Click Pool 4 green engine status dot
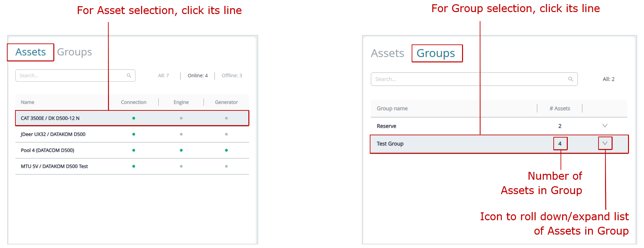Screen dimensions: 644x248 [181, 150]
